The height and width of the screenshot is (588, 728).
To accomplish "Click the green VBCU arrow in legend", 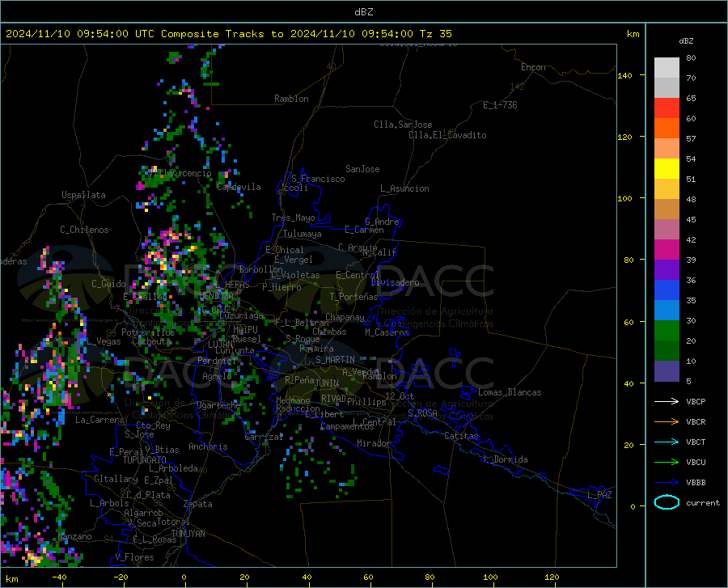I will point(667,463).
